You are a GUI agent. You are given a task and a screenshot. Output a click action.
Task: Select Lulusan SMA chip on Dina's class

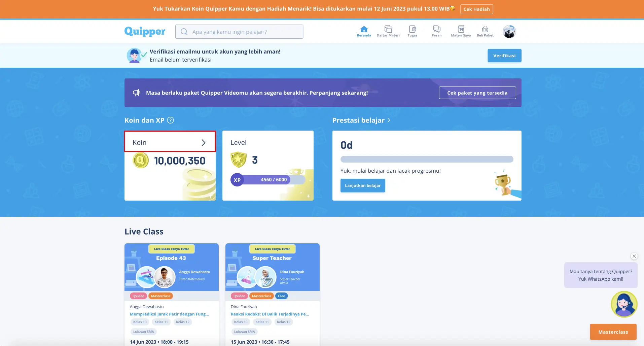click(245, 332)
